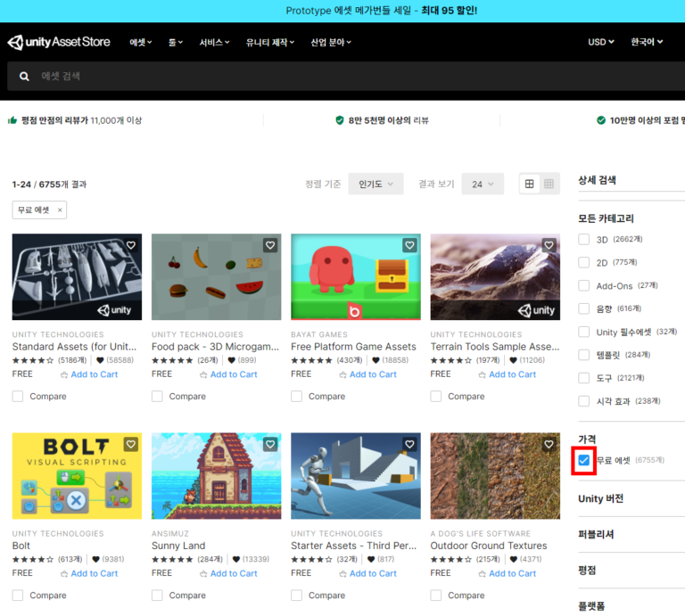Image resolution: width=685 pixels, height=616 pixels.
Task: Check the 템플릿 category checkbox
Action: [x=583, y=355]
